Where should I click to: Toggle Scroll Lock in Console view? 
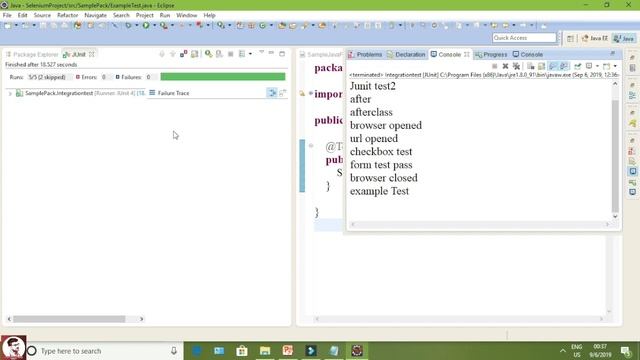tap(542, 66)
